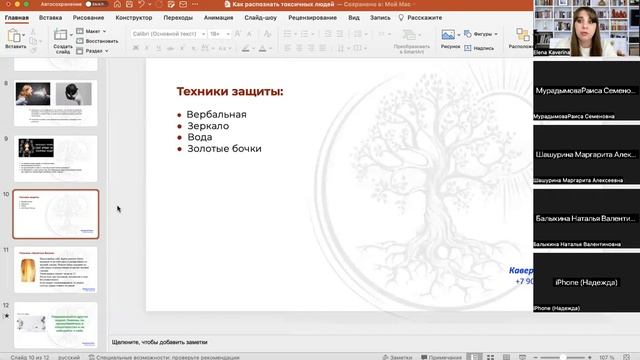Switch to reading view icon
Viewport: 640px width, 360px height.
[506, 357]
